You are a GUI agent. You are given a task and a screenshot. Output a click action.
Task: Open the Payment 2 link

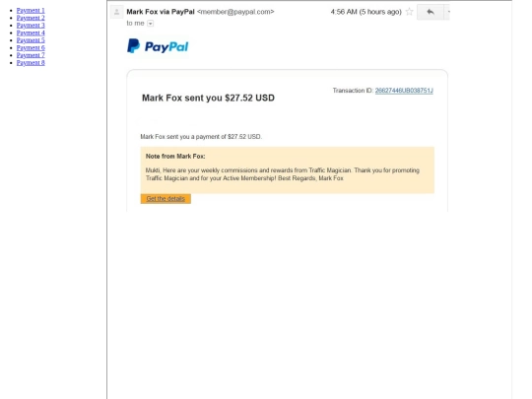coord(31,18)
